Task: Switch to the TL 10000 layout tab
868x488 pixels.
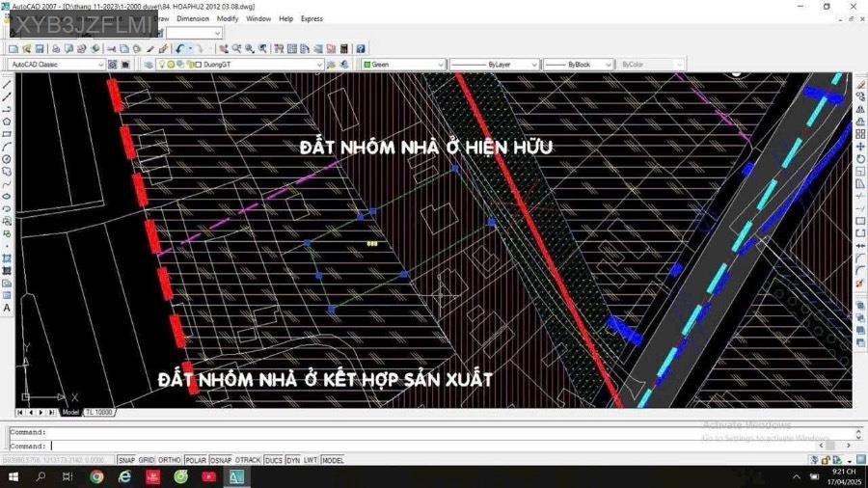Action: click(x=99, y=412)
